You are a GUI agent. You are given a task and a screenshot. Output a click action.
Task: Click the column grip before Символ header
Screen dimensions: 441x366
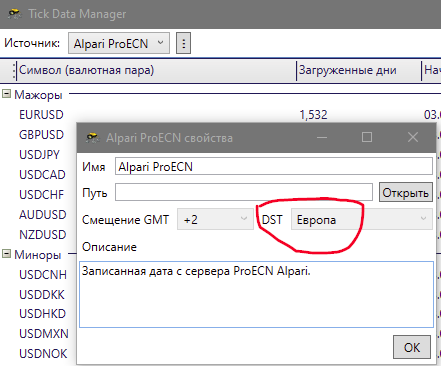[x=14, y=71]
